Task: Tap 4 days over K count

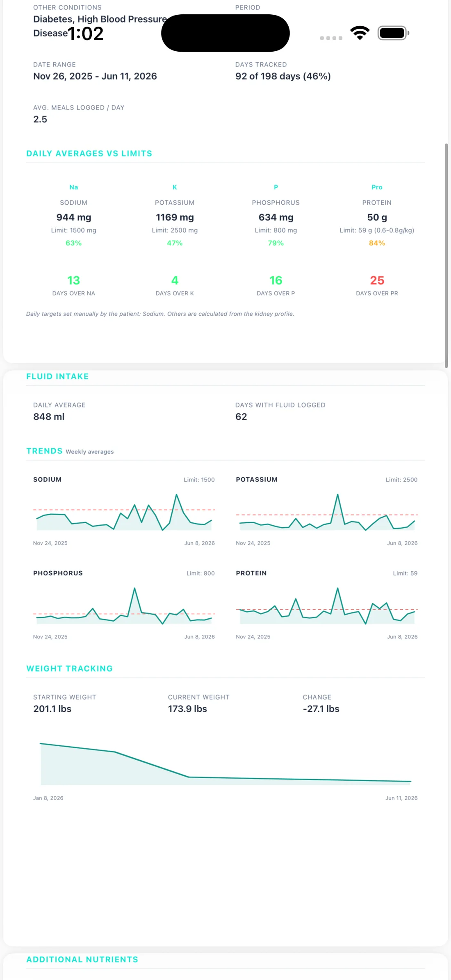Action: [x=175, y=280]
